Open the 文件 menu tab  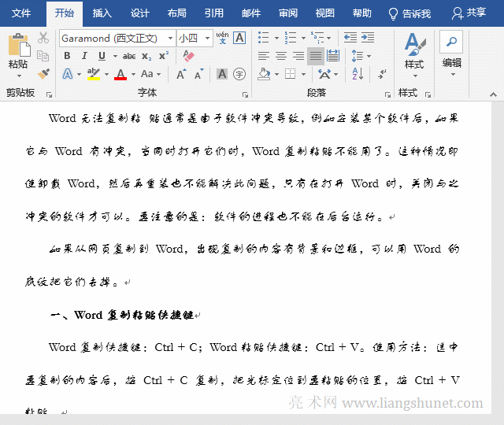[x=22, y=13]
